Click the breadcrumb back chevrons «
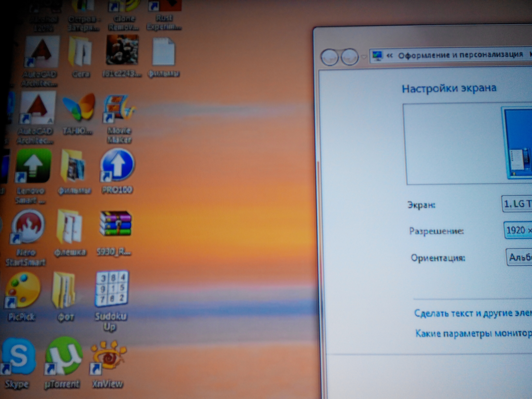The image size is (532, 399). 390,56
